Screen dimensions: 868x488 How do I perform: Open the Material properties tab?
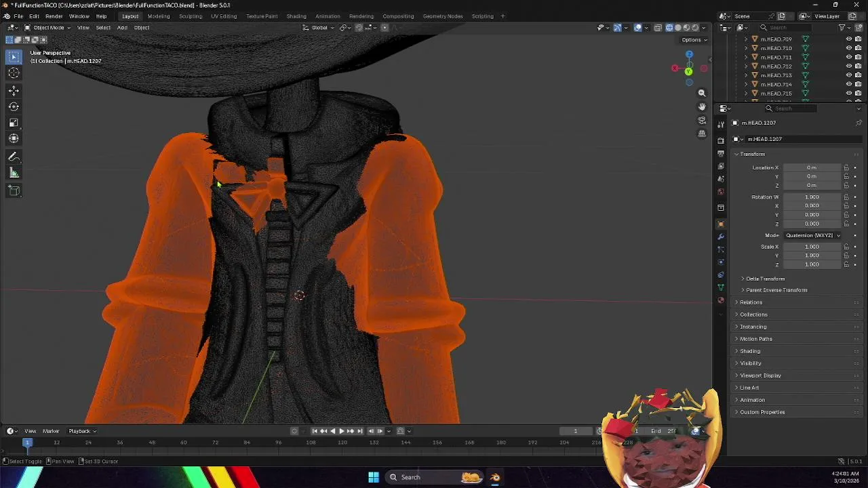721,300
